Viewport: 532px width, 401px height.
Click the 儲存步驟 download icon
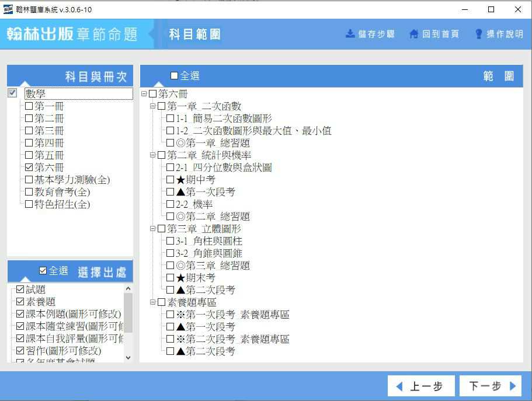coord(350,34)
